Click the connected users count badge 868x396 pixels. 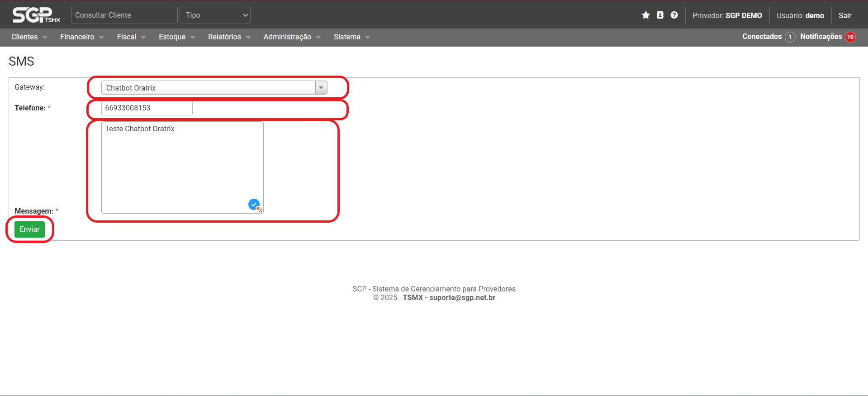[790, 37]
